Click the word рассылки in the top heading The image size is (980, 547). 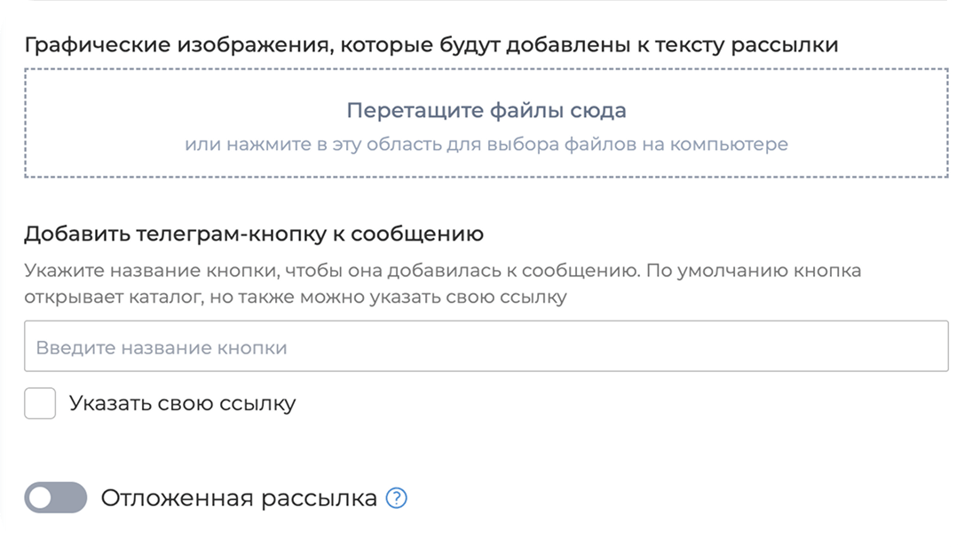point(784,44)
